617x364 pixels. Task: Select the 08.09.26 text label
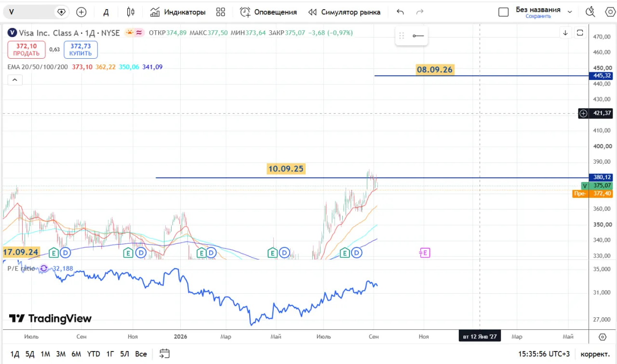click(435, 70)
